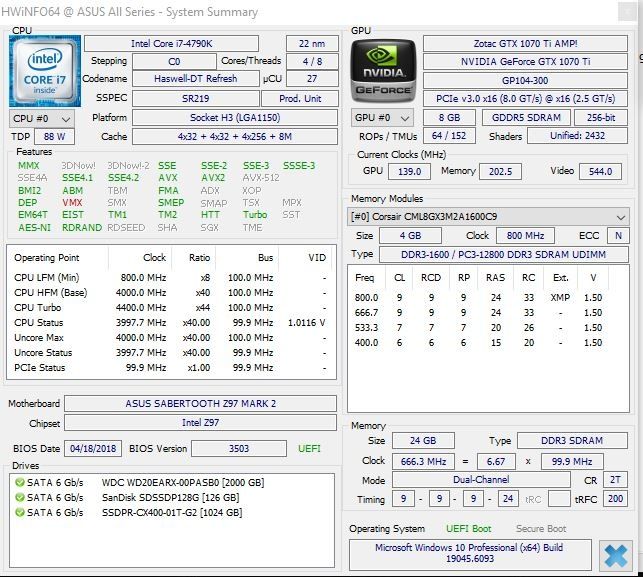643x577 pixels.
Task: Click the DDR3-1600 / PC3-12800 type field
Action: 504,255
